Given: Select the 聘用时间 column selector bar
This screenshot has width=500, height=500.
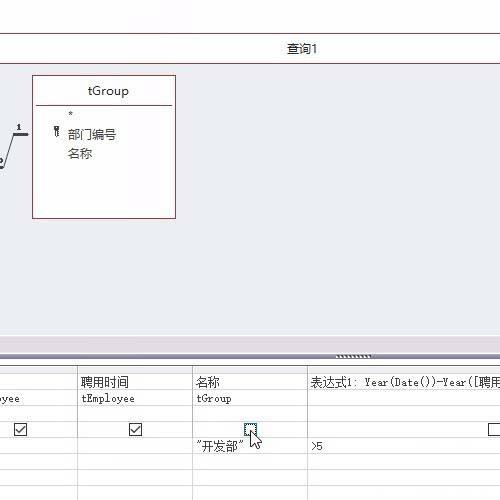Looking at the screenshot, I should (x=135, y=370).
